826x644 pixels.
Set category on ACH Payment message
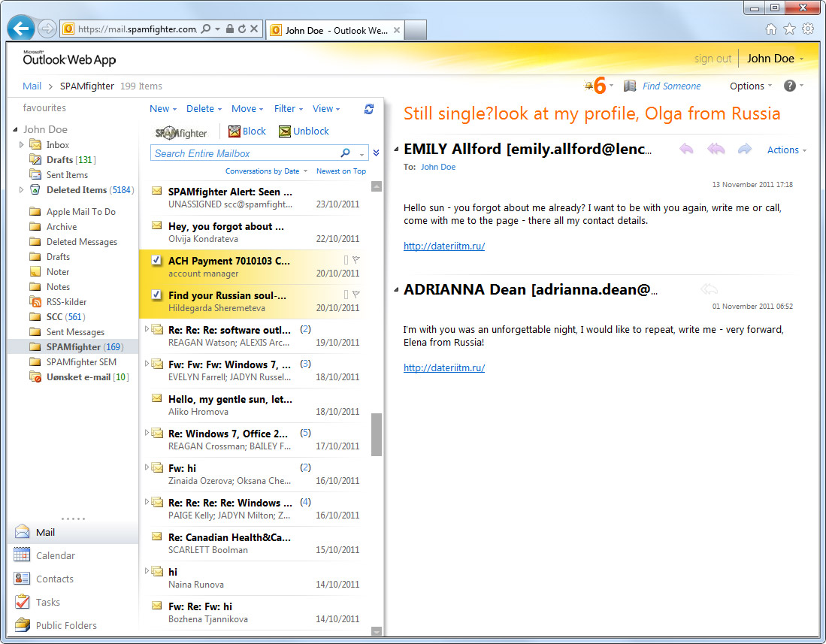(x=346, y=259)
